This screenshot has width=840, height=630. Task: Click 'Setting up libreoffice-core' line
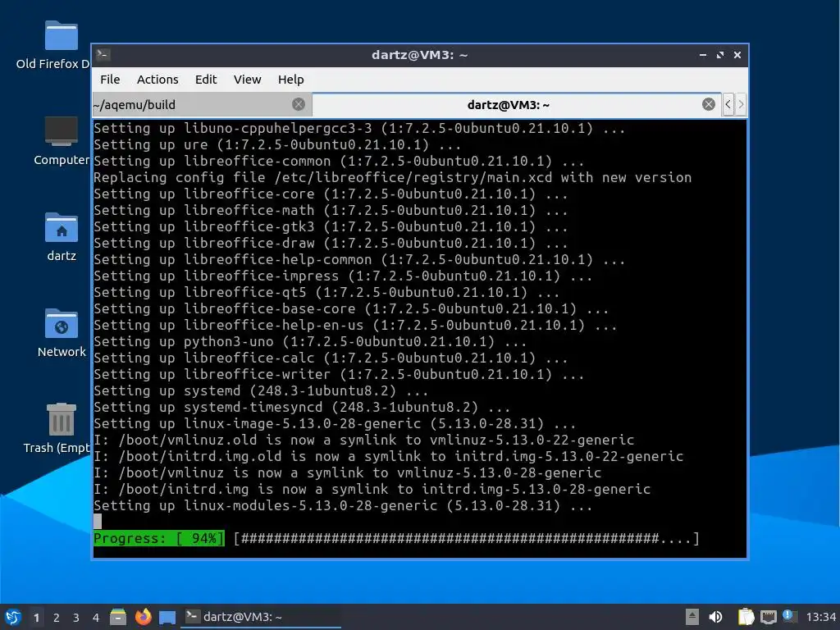(331, 194)
